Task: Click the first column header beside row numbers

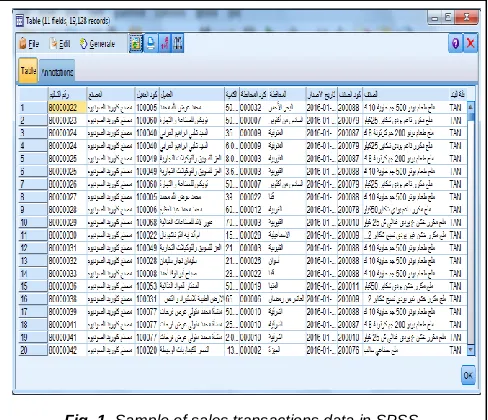Action: [67, 95]
